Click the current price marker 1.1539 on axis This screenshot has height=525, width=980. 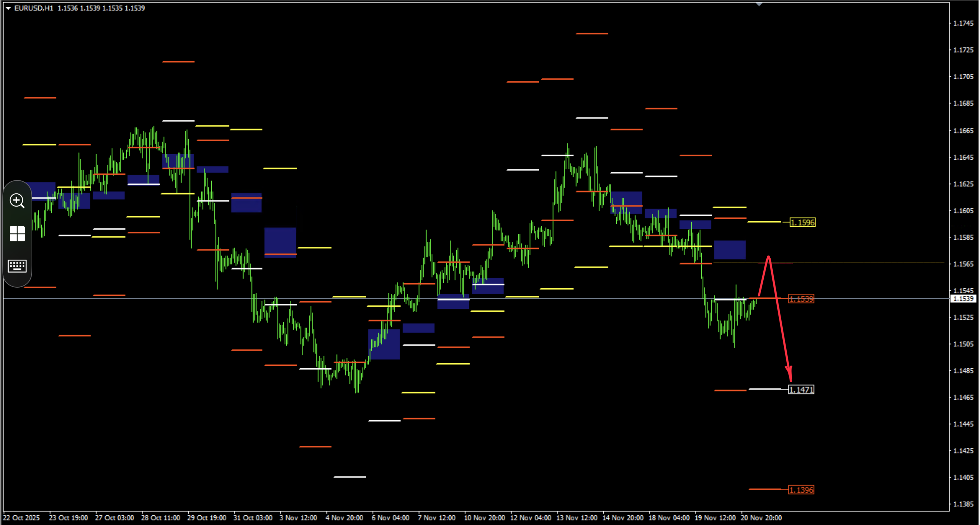[963, 299]
